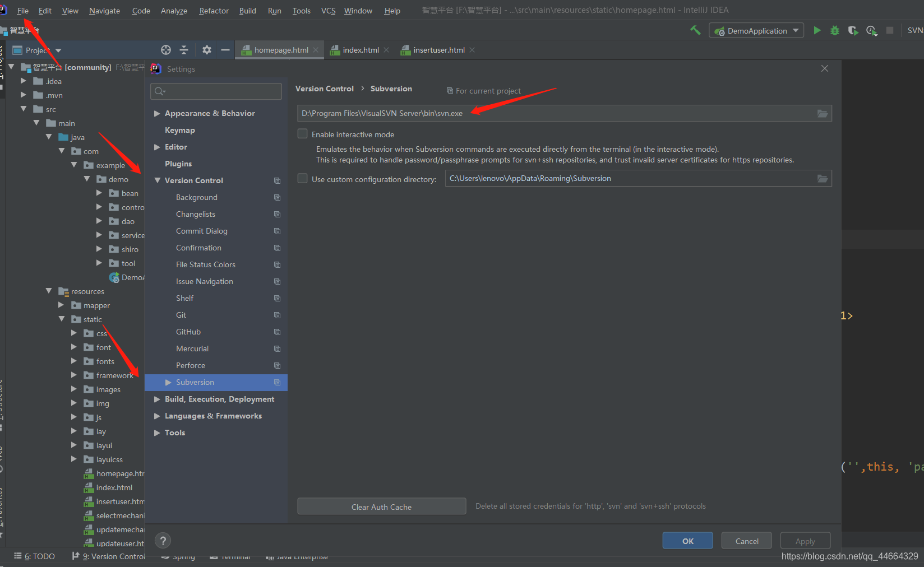Collapse the static folder in tree
Image resolution: width=924 pixels, height=567 pixels.
click(62, 319)
